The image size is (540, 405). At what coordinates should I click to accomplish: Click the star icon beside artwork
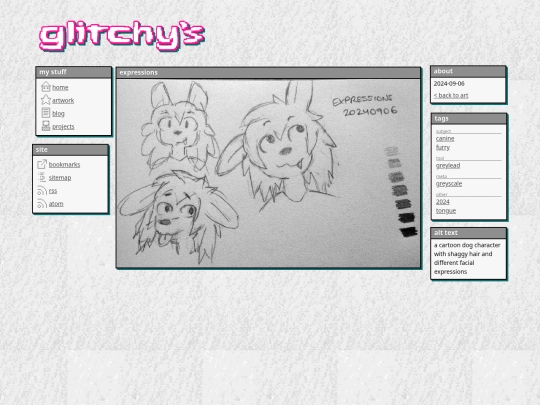point(46,100)
